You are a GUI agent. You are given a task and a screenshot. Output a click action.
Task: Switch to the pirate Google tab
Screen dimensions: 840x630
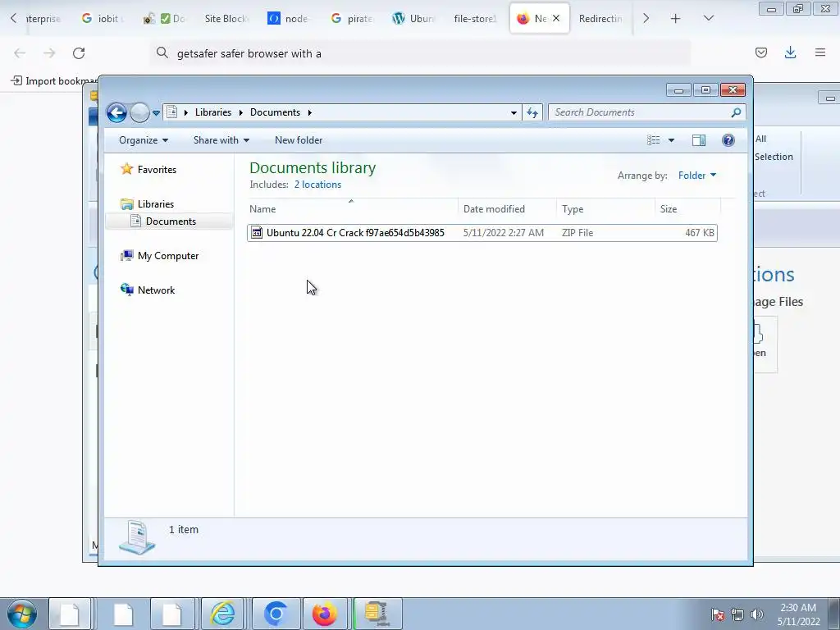click(351, 18)
